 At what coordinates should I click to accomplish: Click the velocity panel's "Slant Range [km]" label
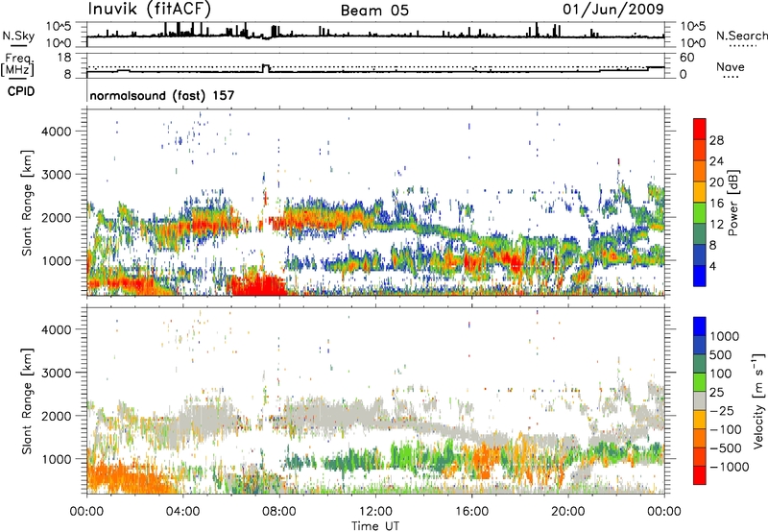point(27,401)
